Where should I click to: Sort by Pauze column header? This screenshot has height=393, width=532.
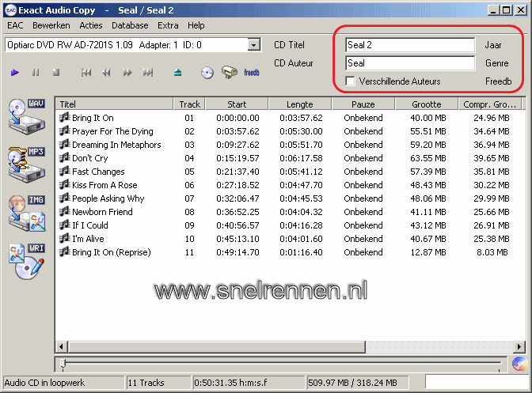point(363,104)
